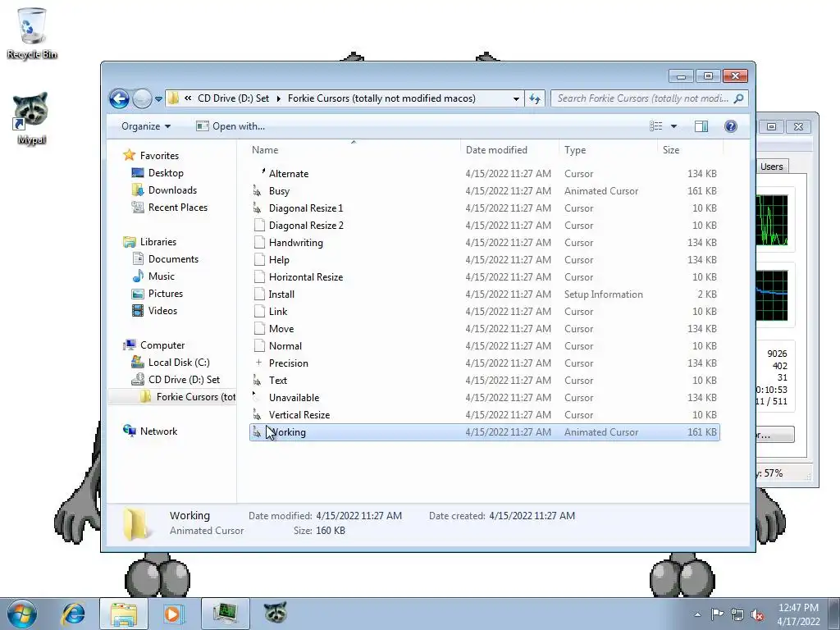
Task: Select the Diagonal Resize 1 file
Action: (x=484, y=208)
